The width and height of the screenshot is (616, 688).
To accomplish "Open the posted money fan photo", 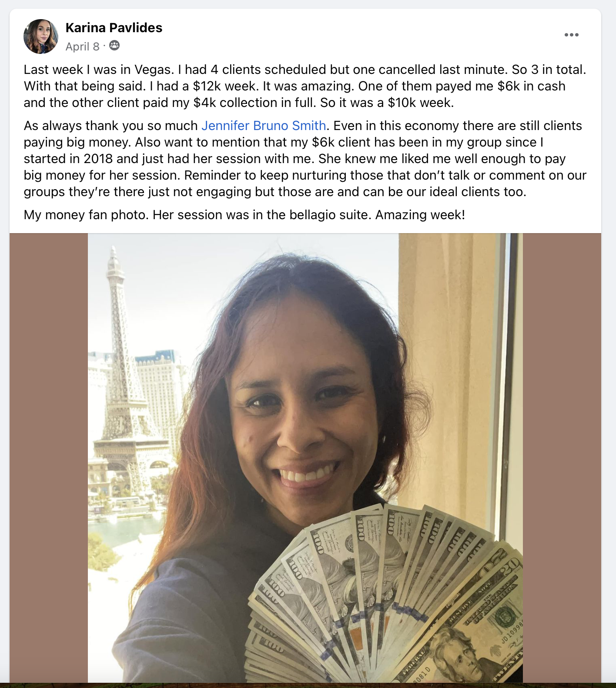I will click(305, 458).
